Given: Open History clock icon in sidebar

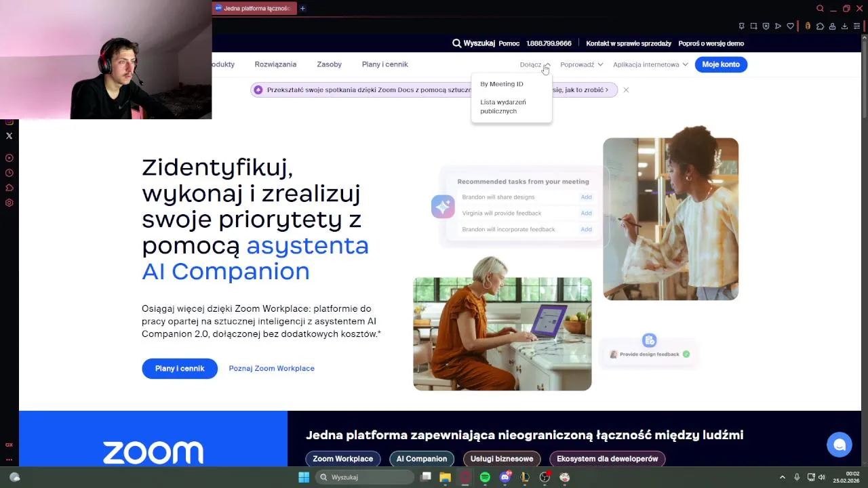Looking at the screenshot, I should click(9, 173).
